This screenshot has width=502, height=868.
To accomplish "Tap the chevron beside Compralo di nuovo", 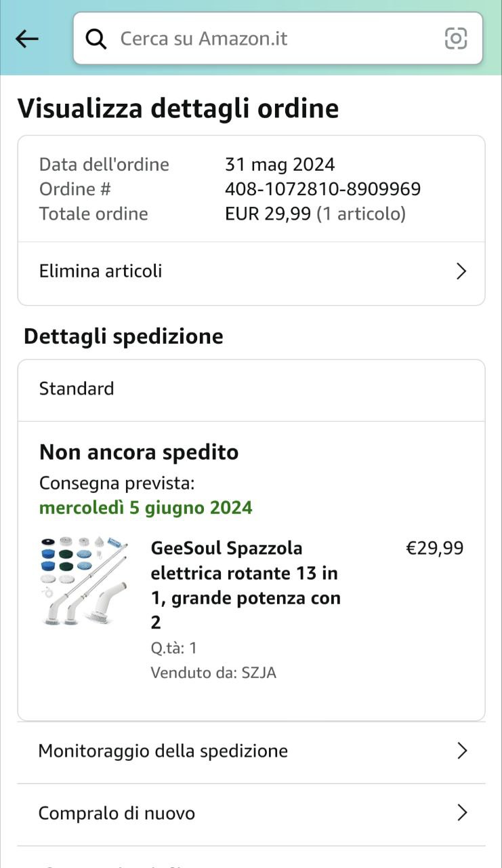I will (462, 813).
